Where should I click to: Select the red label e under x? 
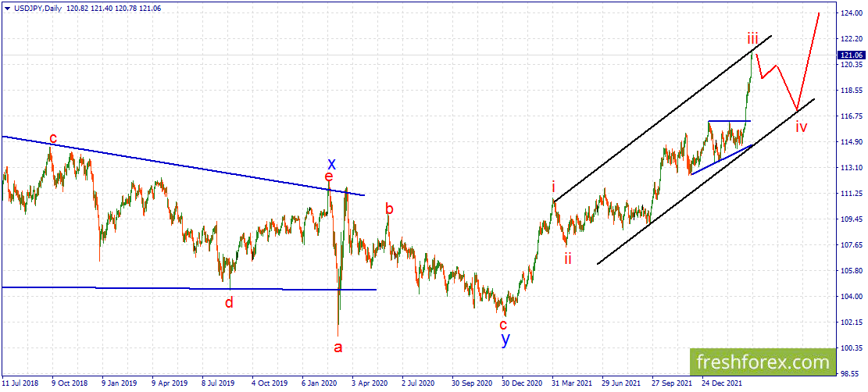pos(329,176)
